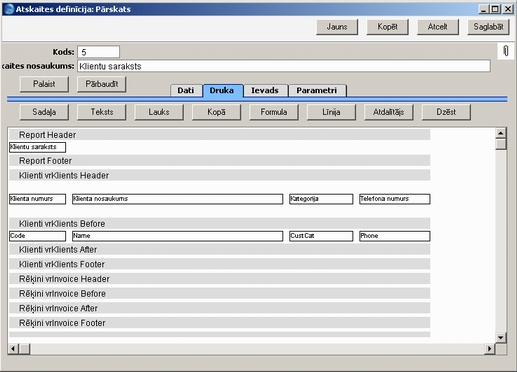Image resolution: width=517 pixels, height=372 pixels.
Task: Click the paperclip attachment icon
Action: (x=506, y=51)
